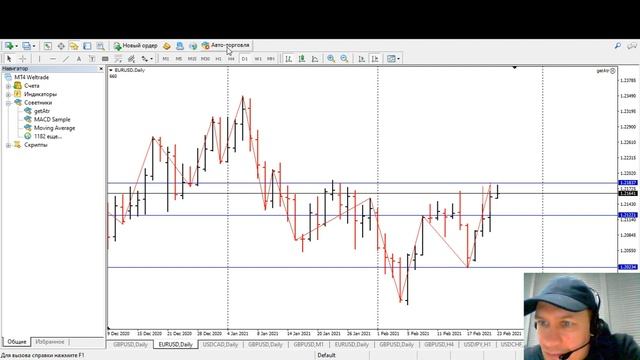Switch chart to bar chart view
Image resolution: width=640 pixels, height=360 pixels.
tap(289, 59)
